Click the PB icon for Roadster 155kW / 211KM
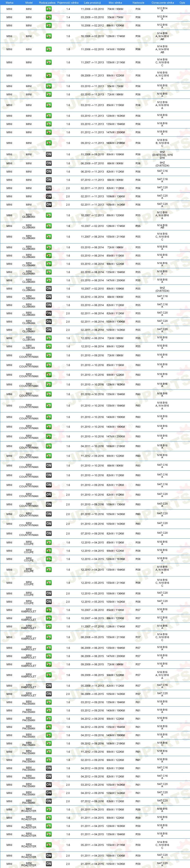This screenshot has height=868, width=190. [x=49, y=845]
